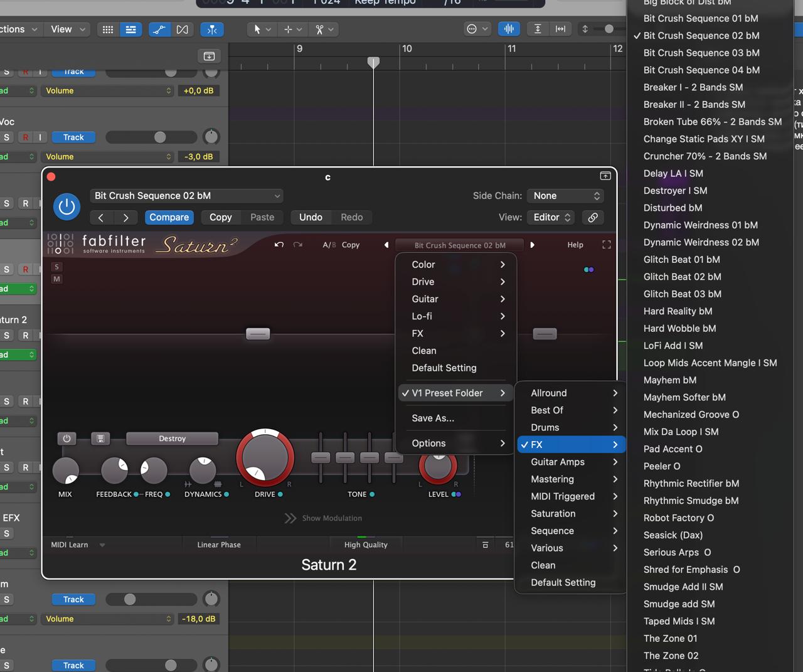Click the Help button in Saturn
This screenshot has height=672, width=803.
(x=575, y=245)
